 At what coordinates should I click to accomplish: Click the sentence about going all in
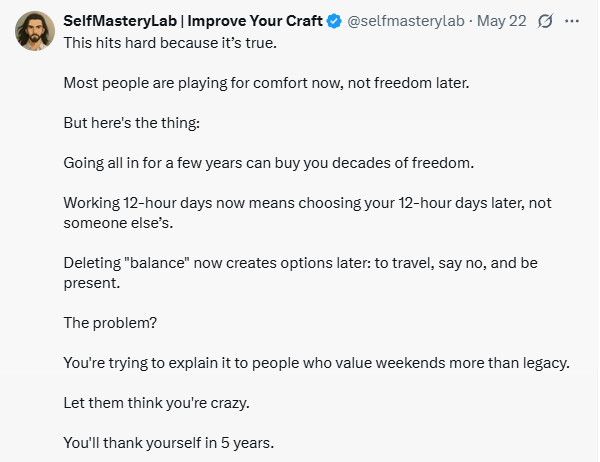click(x=269, y=163)
